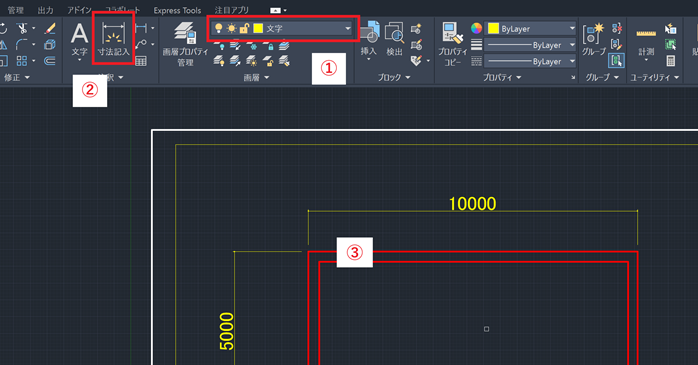Open the ribbon minimize options dropdown

[285, 10]
